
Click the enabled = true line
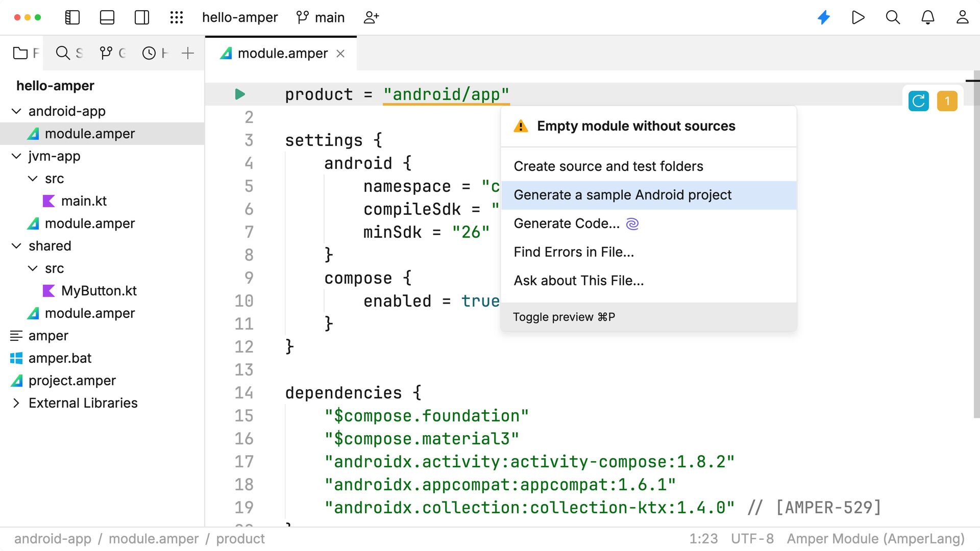pyautogui.click(x=431, y=301)
